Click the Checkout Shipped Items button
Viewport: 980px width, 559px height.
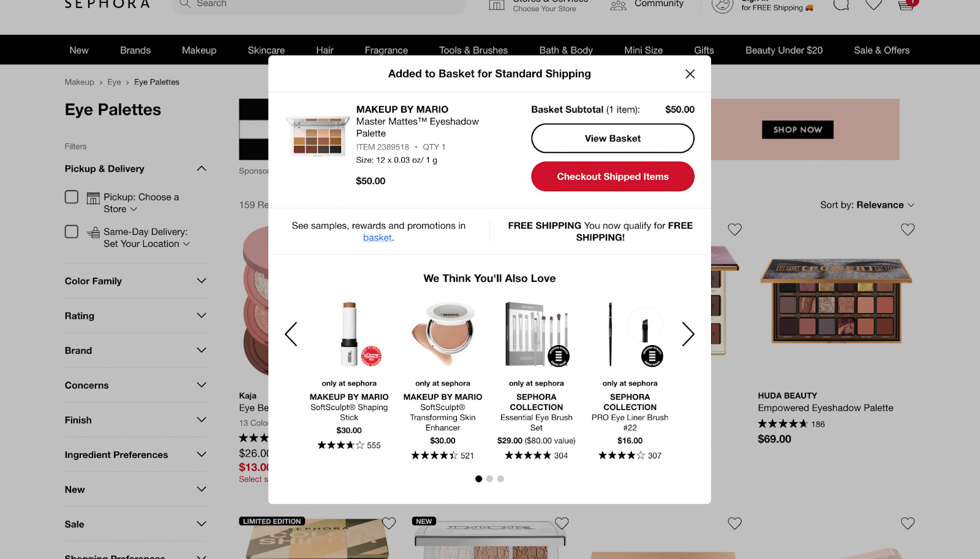[612, 177]
